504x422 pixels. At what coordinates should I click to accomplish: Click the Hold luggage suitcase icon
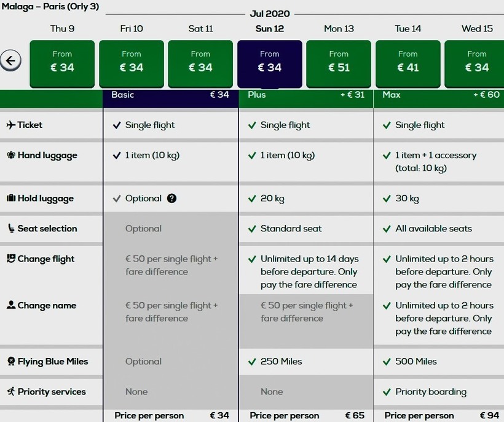click(10, 198)
